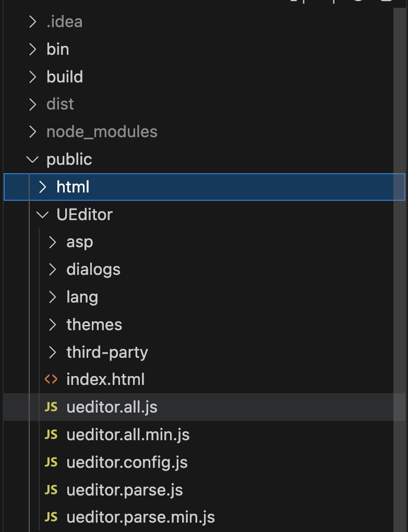Expand the html folder chevron
The width and height of the screenshot is (408, 532).
(x=42, y=187)
